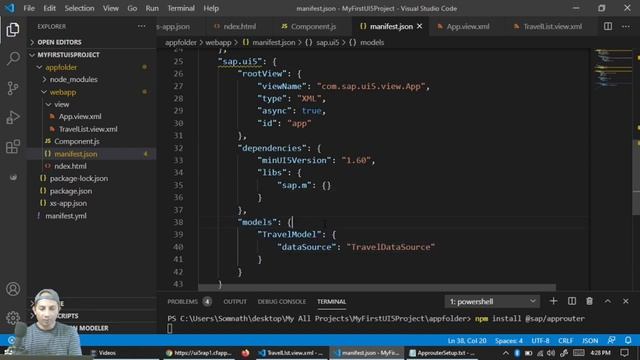
Task: Change encoding via UTF-8 status item
Action: (540, 340)
